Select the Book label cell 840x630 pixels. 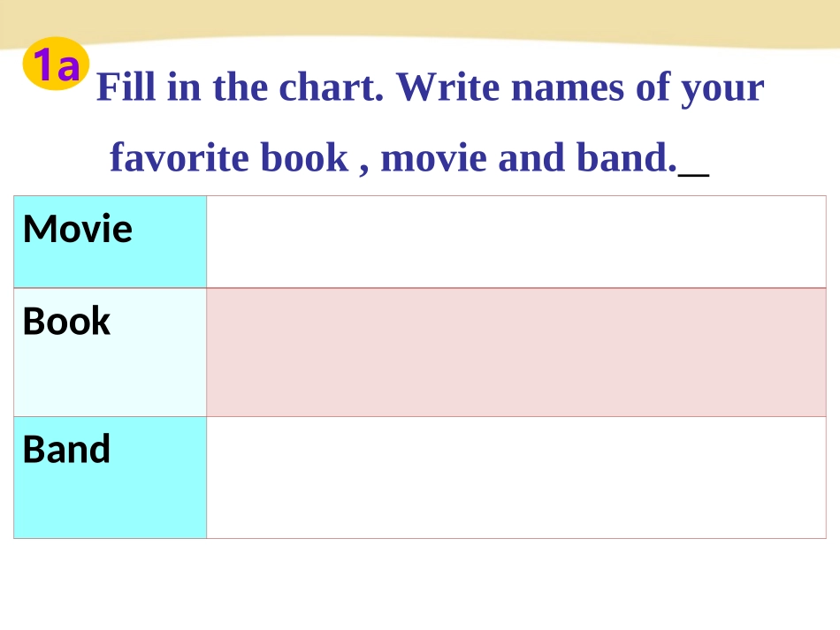click(x=111, y=352)
